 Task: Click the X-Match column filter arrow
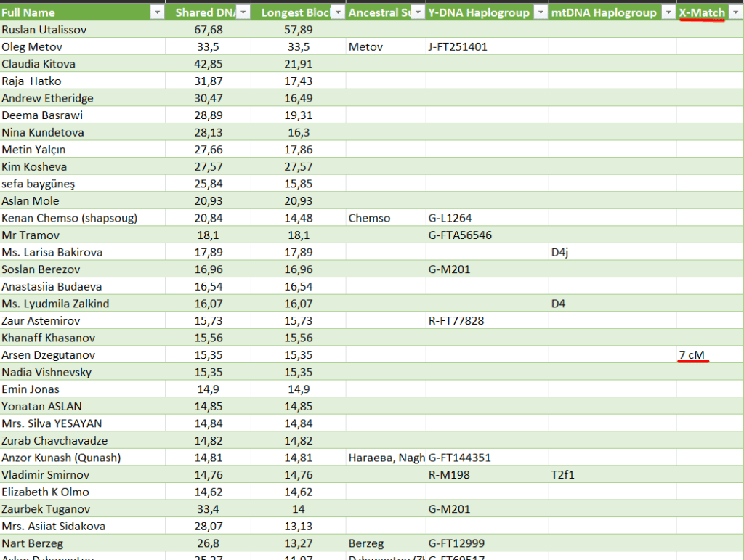735,12
